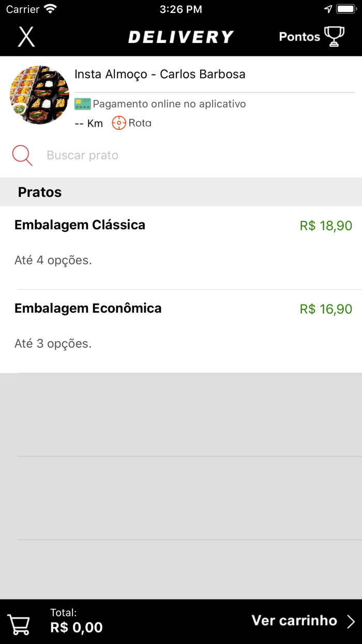Tap the search magnifier icon

coord(22,155)
